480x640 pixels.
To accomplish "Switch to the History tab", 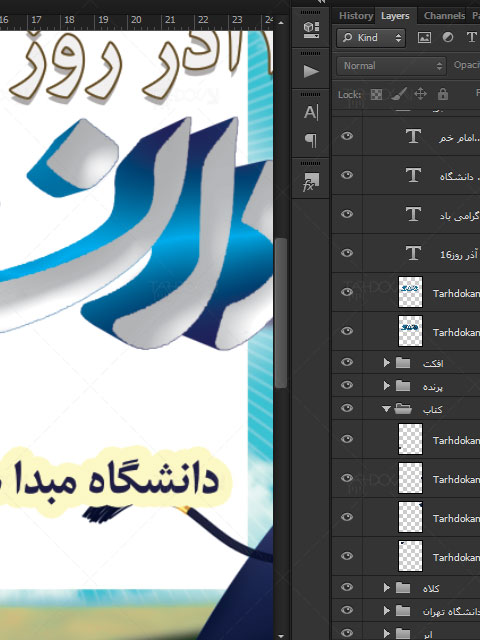I will pyautogui.click(x=356, y=16).
